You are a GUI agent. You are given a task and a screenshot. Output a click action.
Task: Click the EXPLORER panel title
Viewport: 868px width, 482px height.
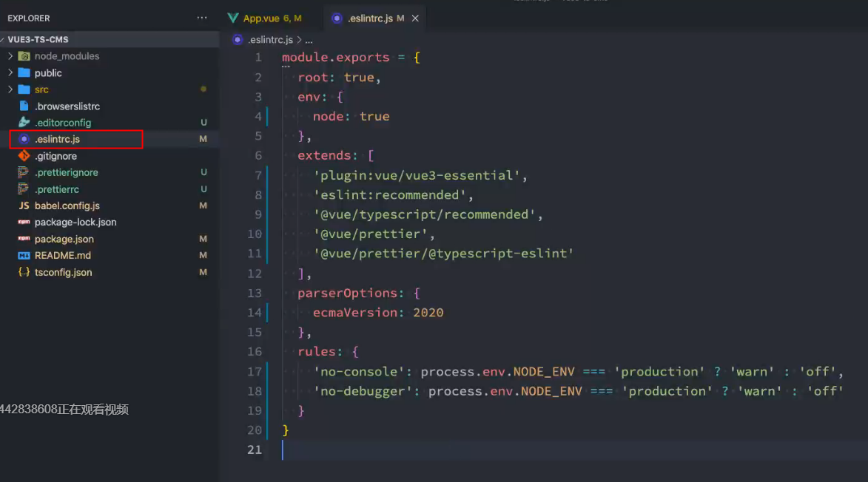pyautogui.click(x=29, y=18)
